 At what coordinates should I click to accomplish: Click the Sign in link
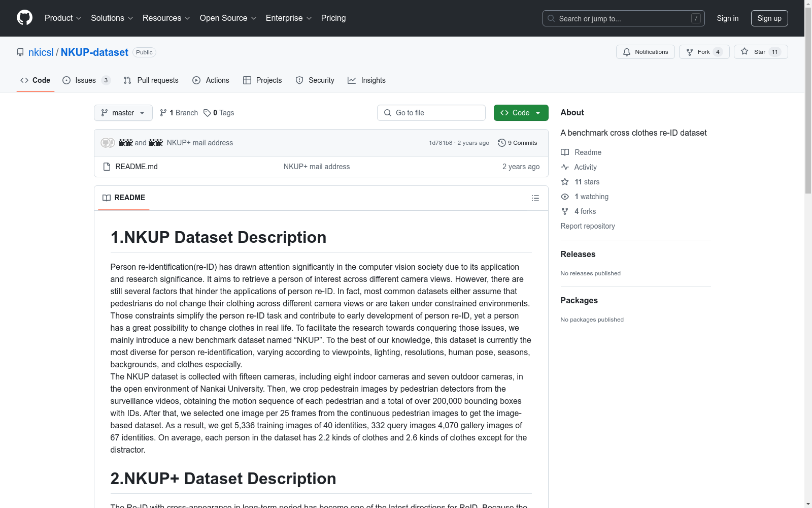coord(727,18)
